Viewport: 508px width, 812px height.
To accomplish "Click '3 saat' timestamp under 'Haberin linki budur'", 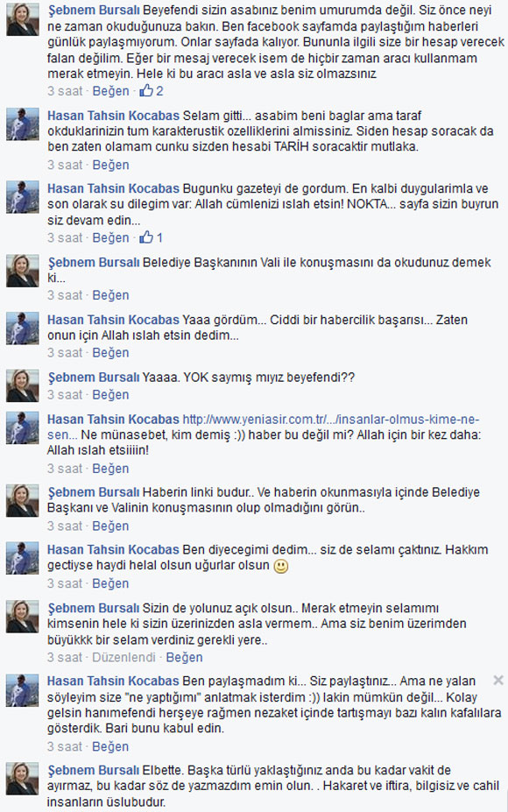I will click(x=65, y=526).
